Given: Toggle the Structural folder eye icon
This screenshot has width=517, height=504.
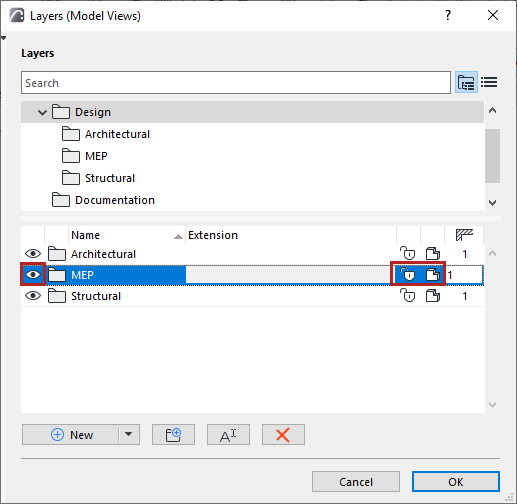Looking at the screenshot, I should [33, 296].
